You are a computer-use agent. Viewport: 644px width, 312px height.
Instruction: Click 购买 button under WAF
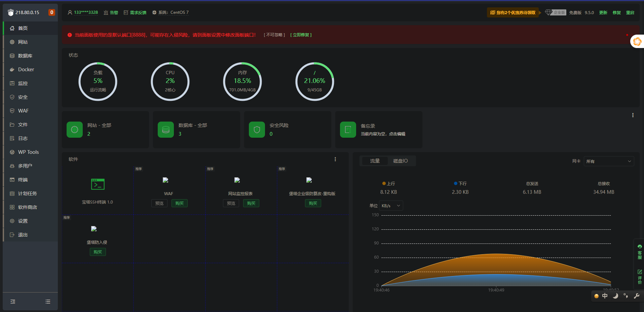pos(180,203)
